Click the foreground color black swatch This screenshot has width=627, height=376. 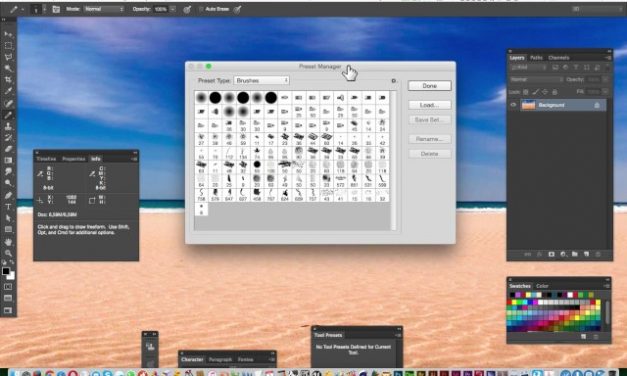(6, 271)
